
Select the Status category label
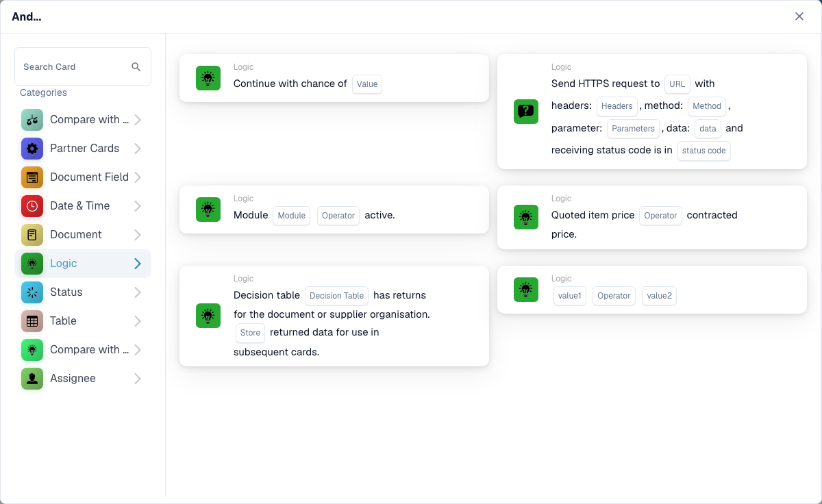coord(66,292)
